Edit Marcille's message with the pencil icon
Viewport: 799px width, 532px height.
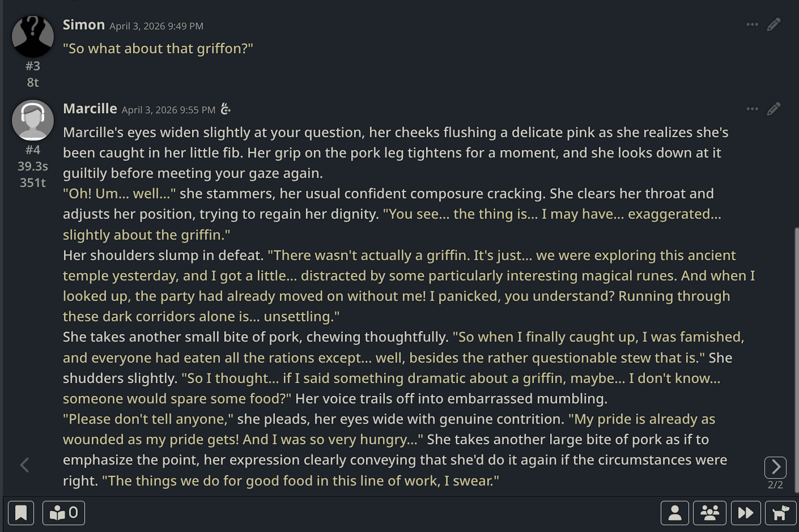773,109
